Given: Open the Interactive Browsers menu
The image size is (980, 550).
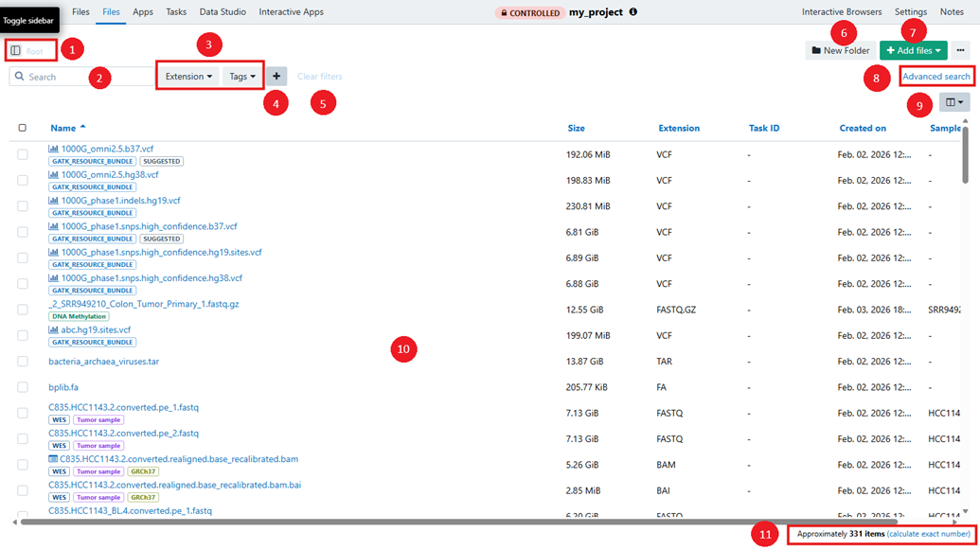Looking at the screenshot, I should pos(842,11).
